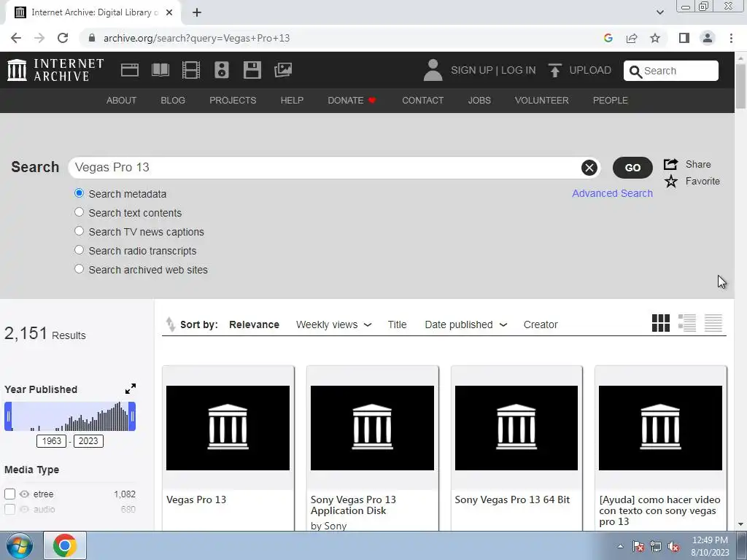Open the Chrome side panel
The image size is (747, 560).
click(x=684, y=38)
